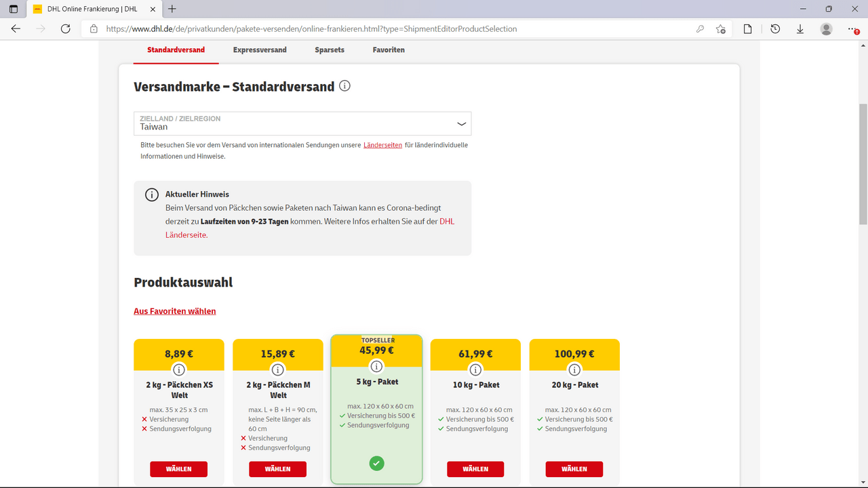Close the DHL Online Frankierung tab

[152, 9]
